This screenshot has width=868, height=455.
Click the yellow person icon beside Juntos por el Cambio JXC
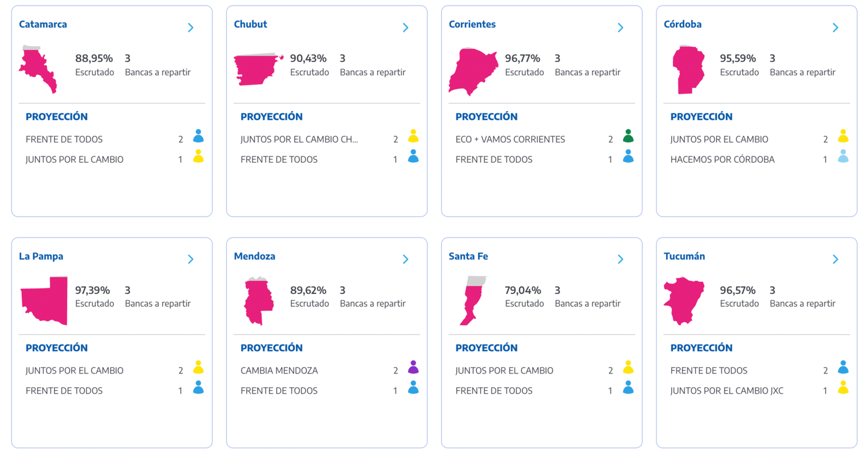coord(843,387)
